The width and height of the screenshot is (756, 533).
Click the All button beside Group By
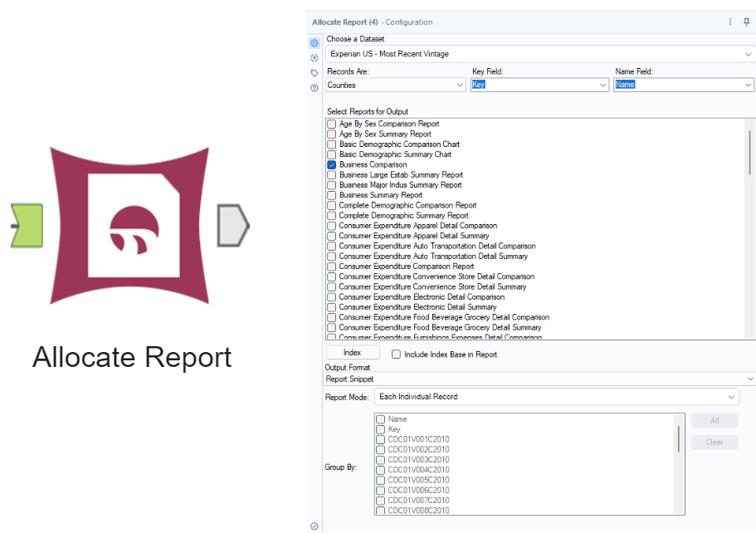(715, 421)
